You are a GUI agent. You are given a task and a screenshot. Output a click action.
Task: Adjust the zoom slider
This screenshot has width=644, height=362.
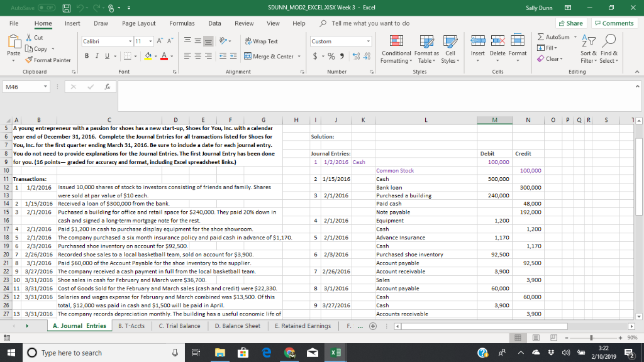coord(591,337)
